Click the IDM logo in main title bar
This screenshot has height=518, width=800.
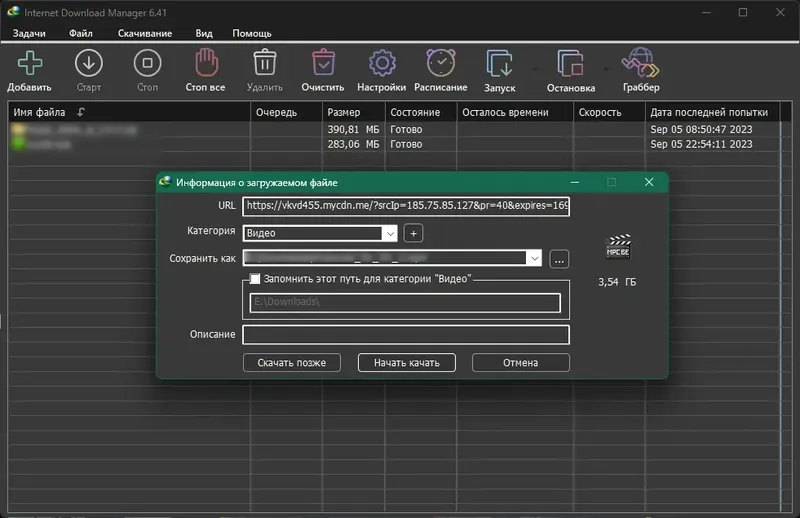click(13, 12)
